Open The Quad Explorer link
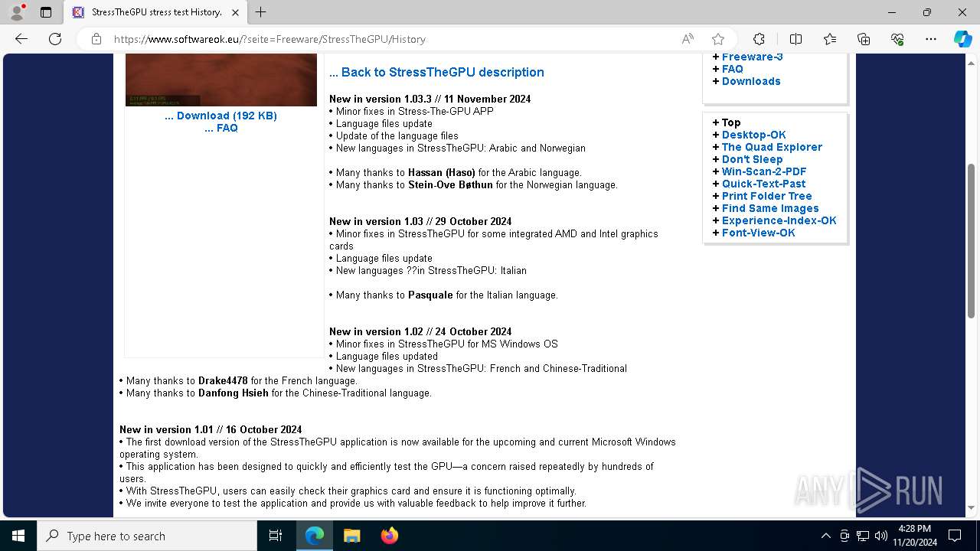 [x=772, y=147]
